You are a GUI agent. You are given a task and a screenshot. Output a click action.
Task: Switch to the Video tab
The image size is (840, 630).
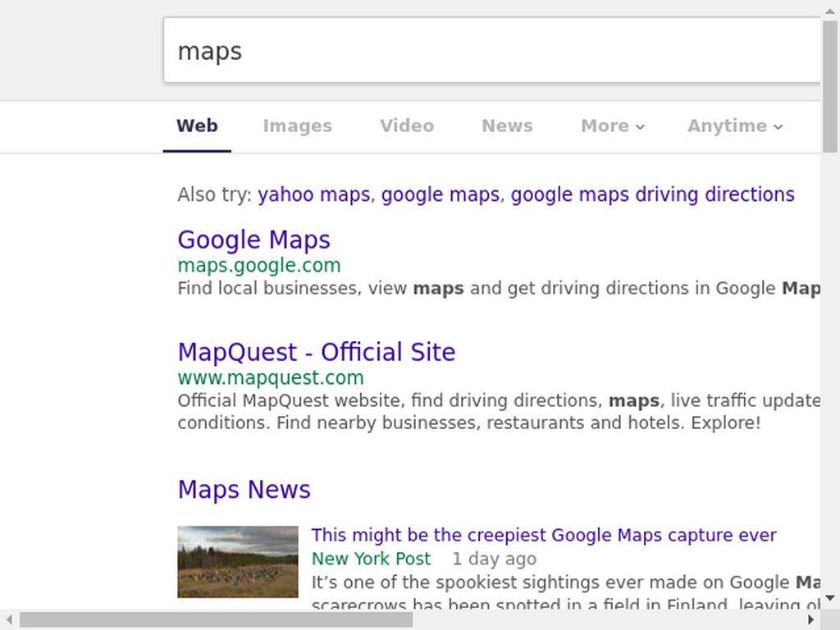[x=407, y=126]
